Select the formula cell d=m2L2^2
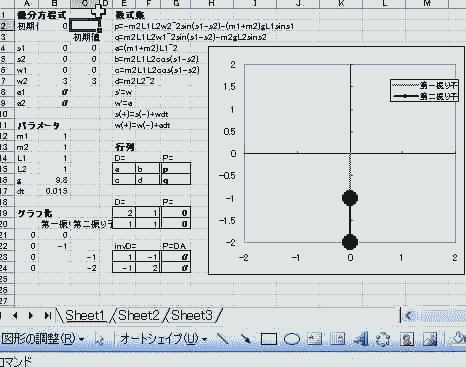The width and height of the screenshot is (466, 367). [135, 81]
